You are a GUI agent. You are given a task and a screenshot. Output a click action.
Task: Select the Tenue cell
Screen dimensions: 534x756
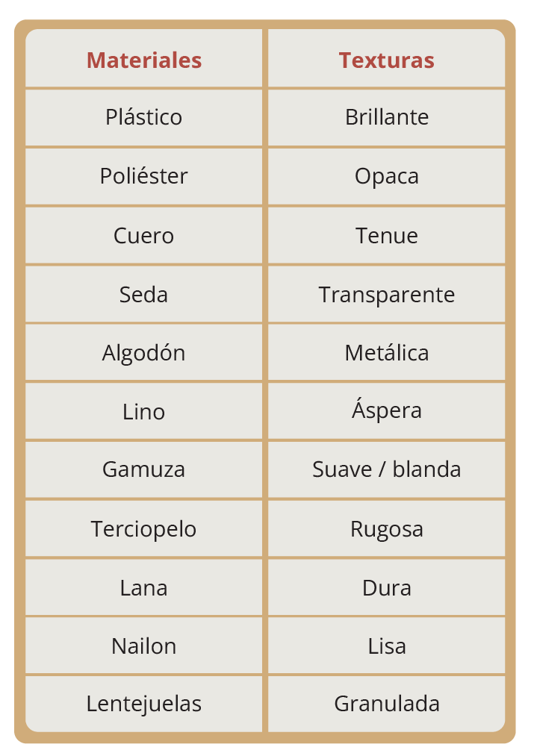(x=386, y=236)
